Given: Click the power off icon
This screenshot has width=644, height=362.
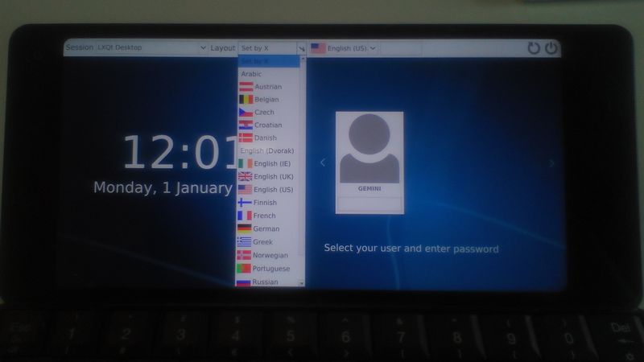Looking at the screenshot, I should click(x=551, y=48).
